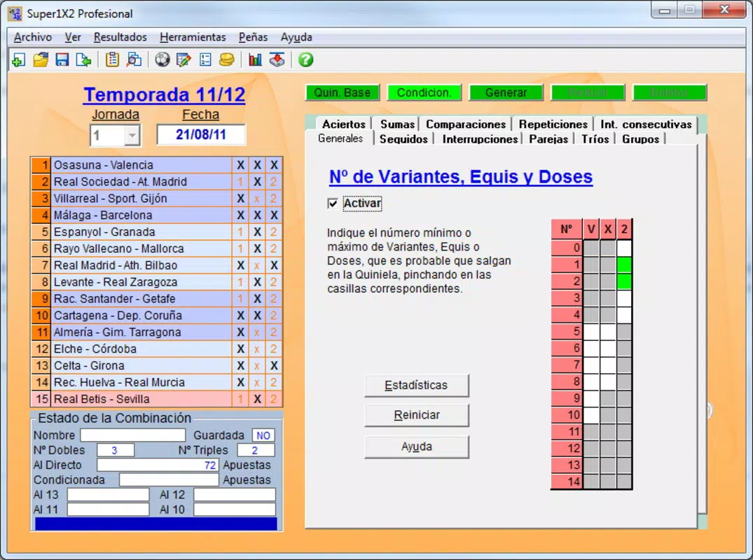Click the Nombre input field
This screenshot has width=753, height=560.
click(132, 435)
